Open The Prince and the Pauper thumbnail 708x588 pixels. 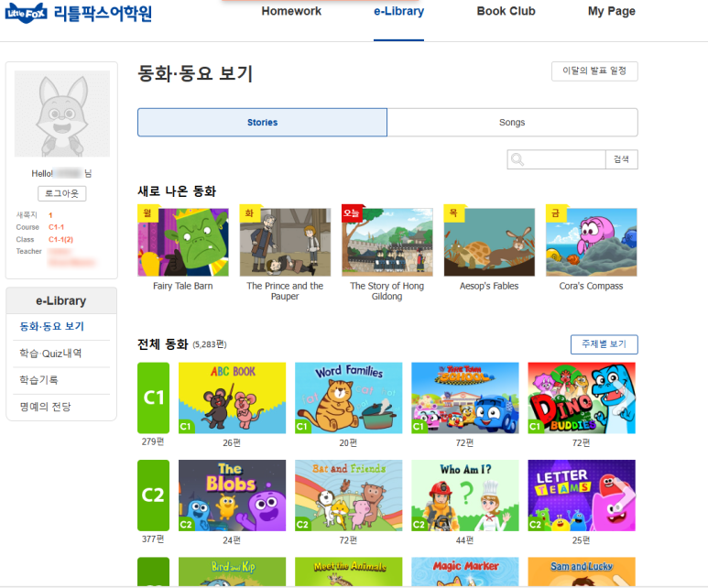pos(285,242)
